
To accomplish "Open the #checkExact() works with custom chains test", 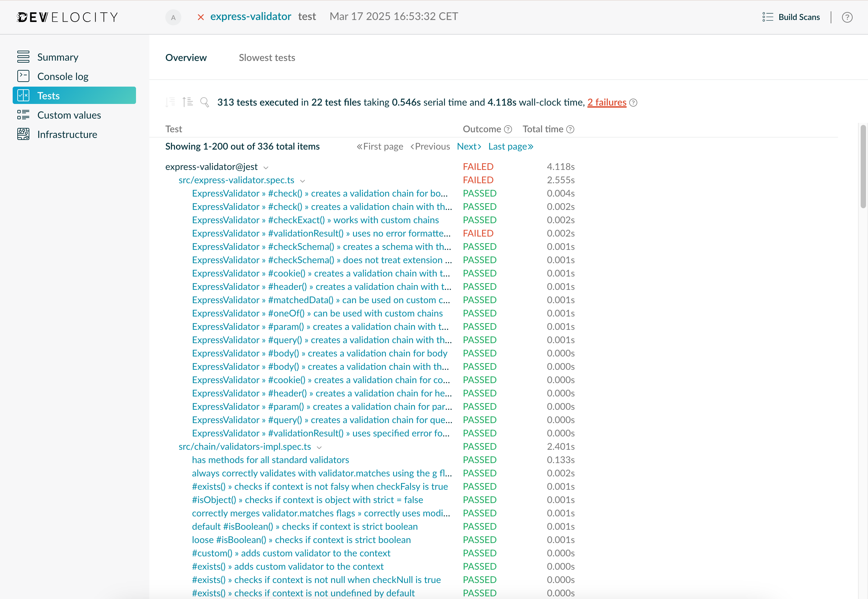I will pyautogui.click(x=315, y=220).
